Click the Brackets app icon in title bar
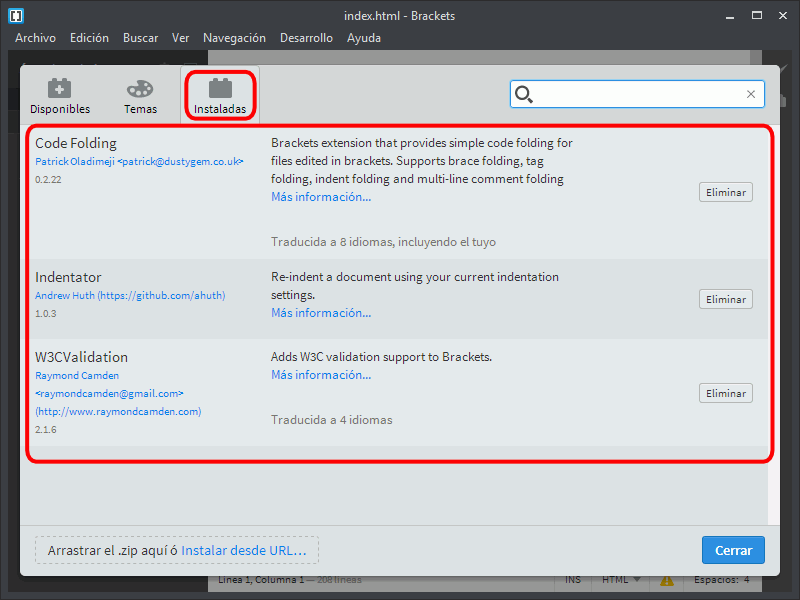This screenshot has width=800, height=600. pyautogui.click(x=16, y=15)
